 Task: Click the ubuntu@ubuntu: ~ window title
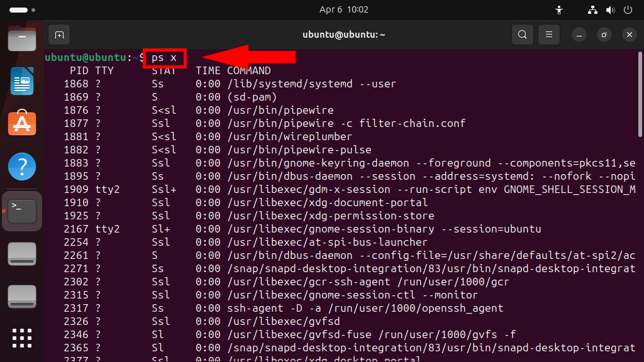(x=343, y=35)
